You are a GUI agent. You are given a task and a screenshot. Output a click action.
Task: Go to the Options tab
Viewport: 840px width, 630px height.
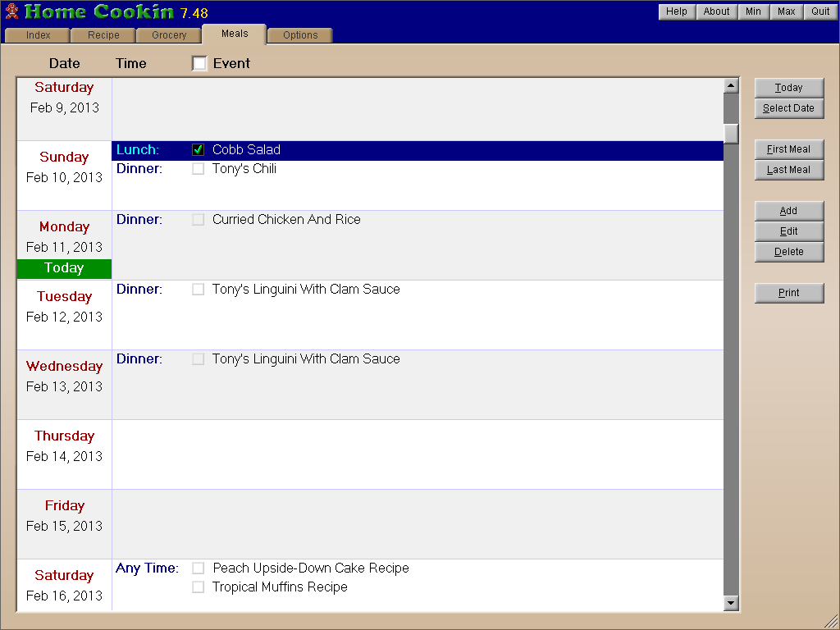[x=300, y=35]
